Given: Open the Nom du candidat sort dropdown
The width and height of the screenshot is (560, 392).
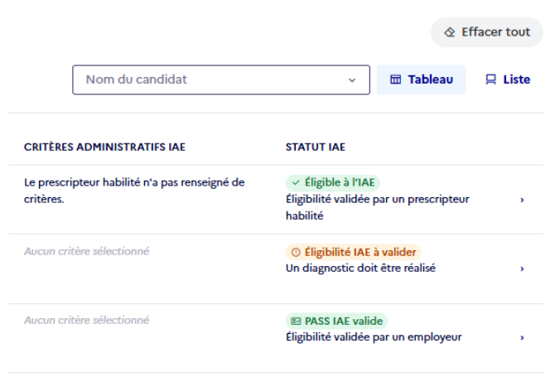Looking at the screenshot, I should [221, 80].
